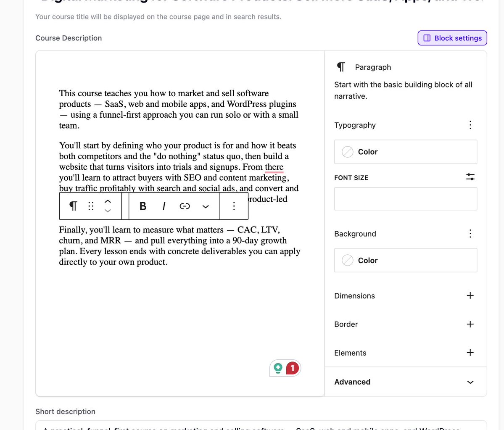Move block down with the down chevron

(x=108, y=211)
